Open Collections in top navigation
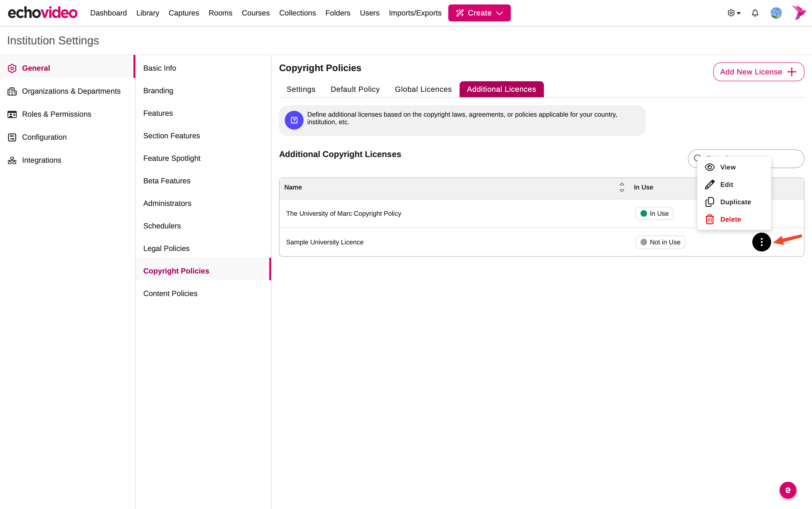812x509 pixels. [297, 13]
